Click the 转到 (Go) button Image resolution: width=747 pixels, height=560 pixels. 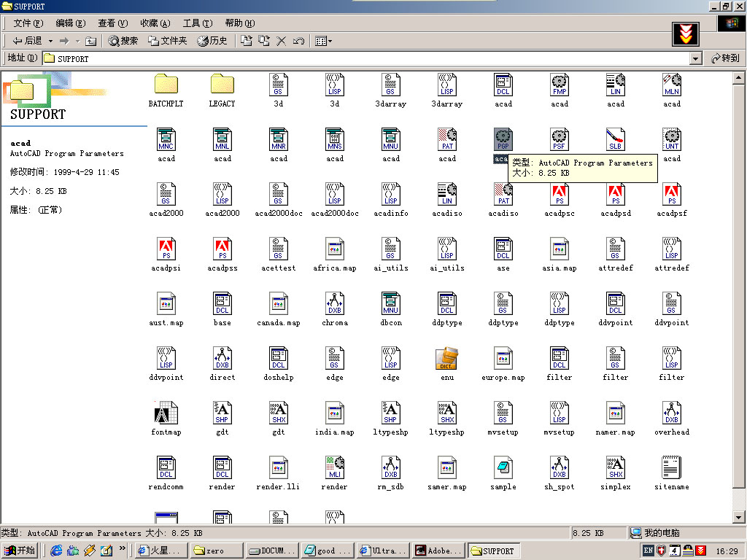pyautogui.click(x=724, y=58)
